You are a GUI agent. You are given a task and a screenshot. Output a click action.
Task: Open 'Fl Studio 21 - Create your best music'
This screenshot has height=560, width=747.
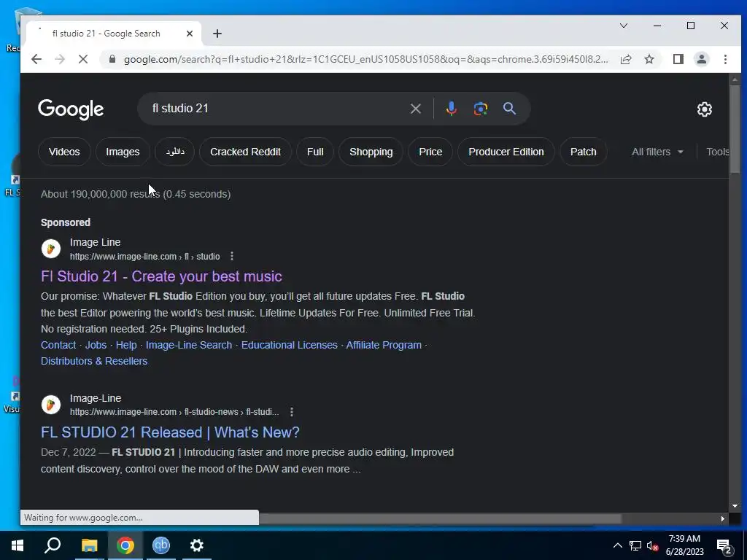161,276
